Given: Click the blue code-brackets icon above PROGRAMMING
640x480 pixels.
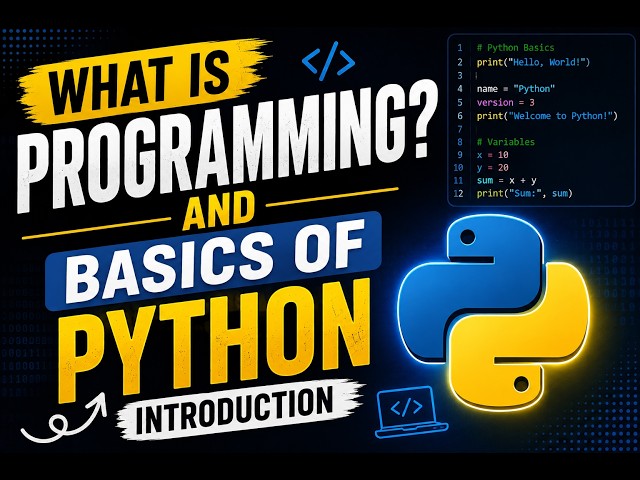Looking at the screenshot, I should [329, 61].
